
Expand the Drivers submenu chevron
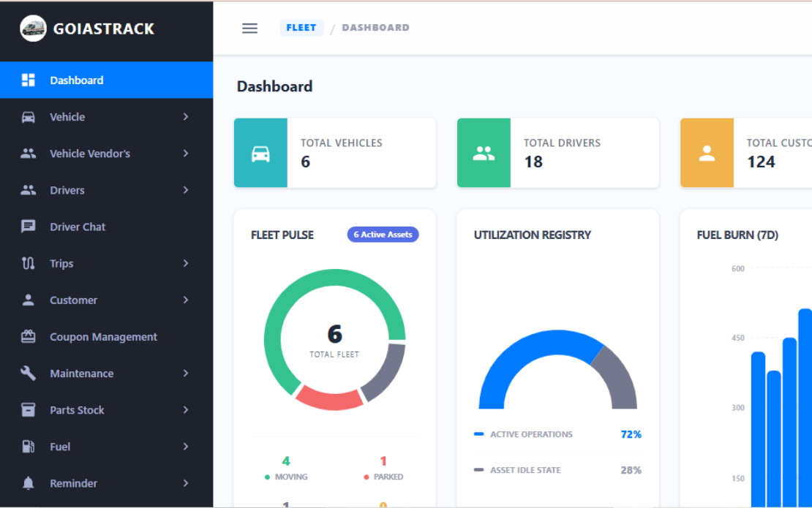(x=185, y=190)
